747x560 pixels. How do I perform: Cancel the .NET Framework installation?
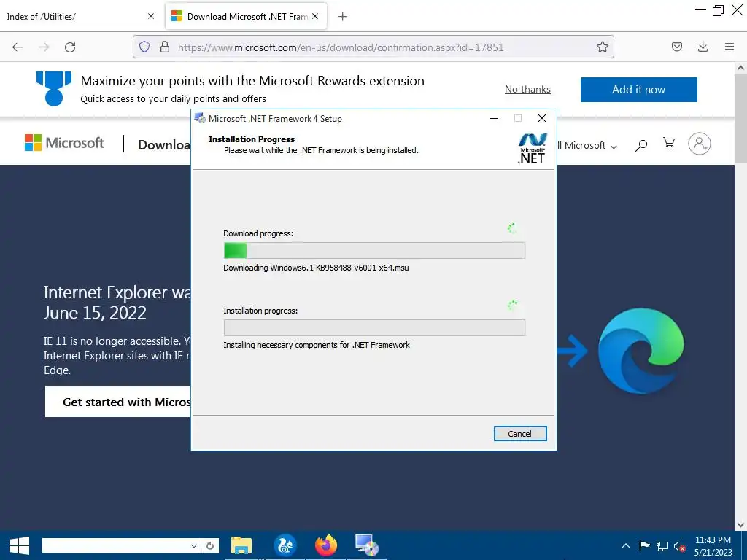pyautogui.click(x=519, y=433)
